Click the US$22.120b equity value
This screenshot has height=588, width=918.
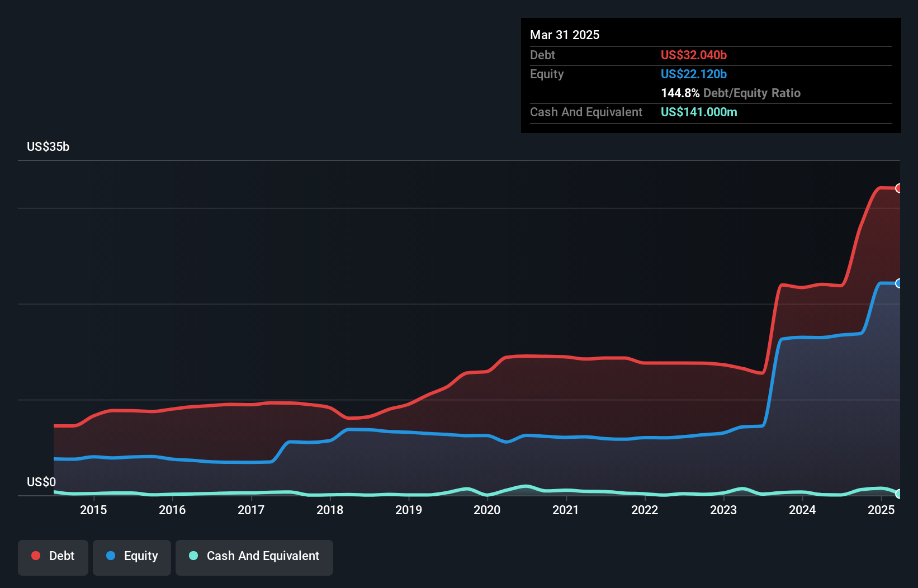coord(694,74)
